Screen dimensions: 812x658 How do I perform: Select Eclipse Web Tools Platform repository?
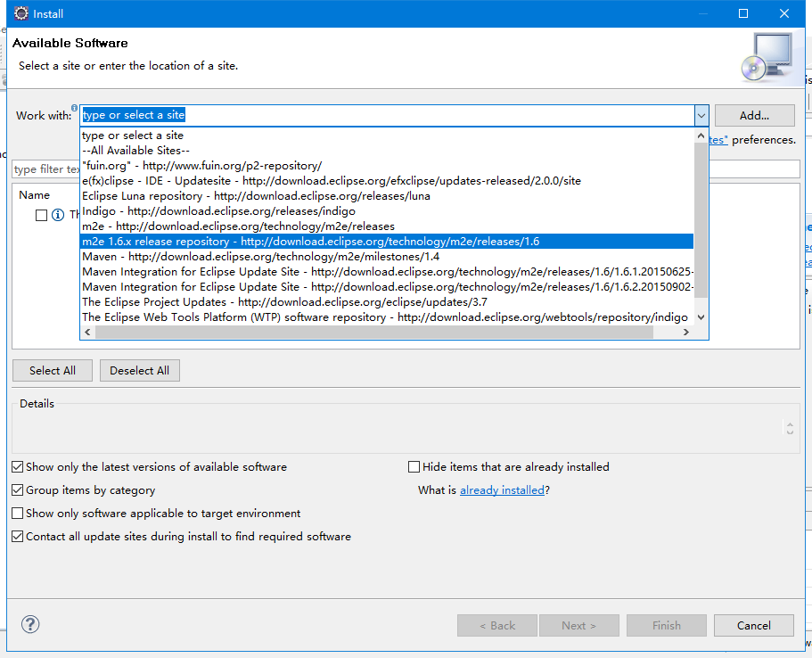[x=387, y=317]
